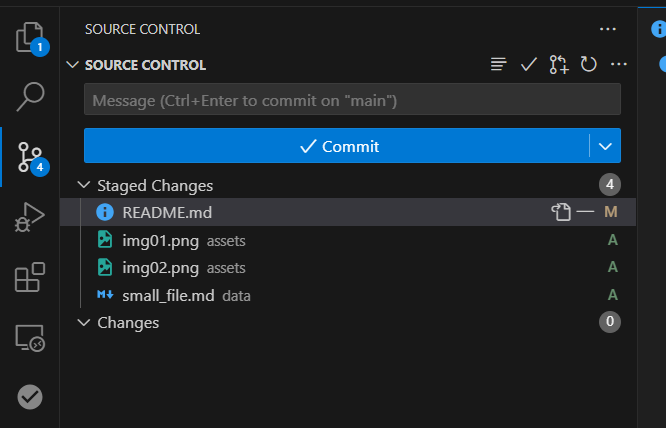The width and height of the screenshot is (666, 428).
Task: Open the Run and Debug view
Action: coord(30,217)
